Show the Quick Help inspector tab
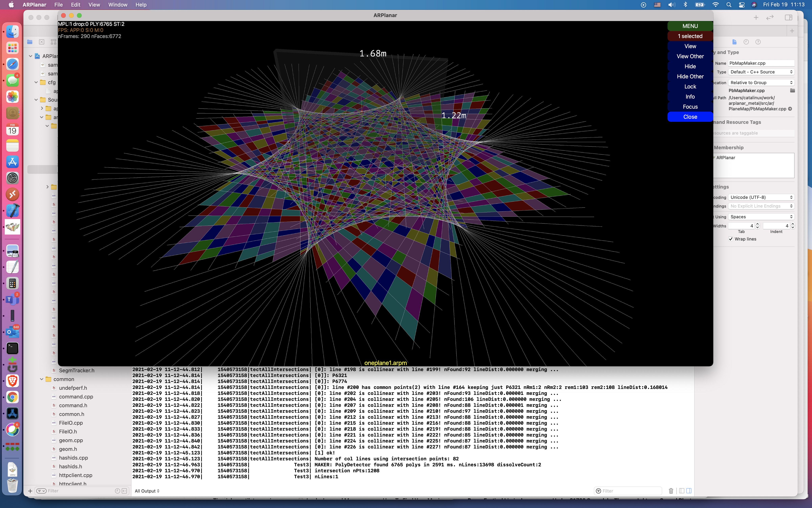The width and height of the screenshot is (812, 508). point(758,42)
